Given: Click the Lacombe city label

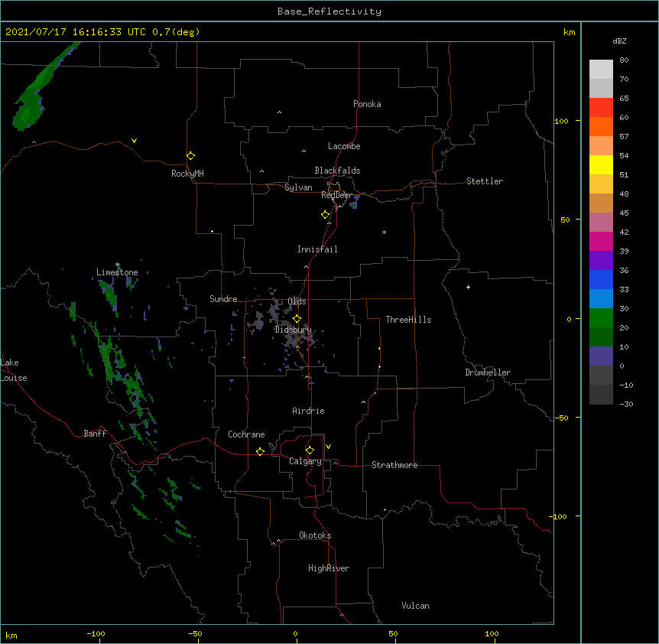Looking at the screenshot, I should click(x=344, y=146).
